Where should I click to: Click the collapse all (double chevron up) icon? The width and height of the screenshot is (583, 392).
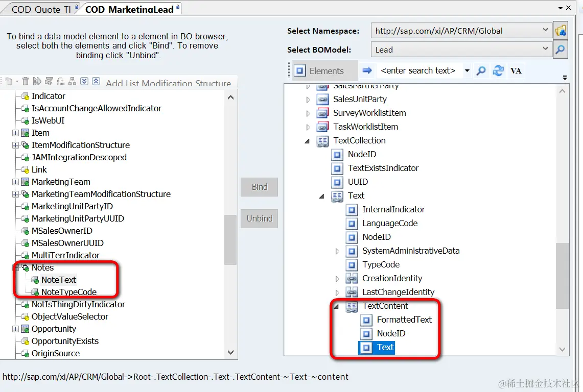(x=96, y=81)
